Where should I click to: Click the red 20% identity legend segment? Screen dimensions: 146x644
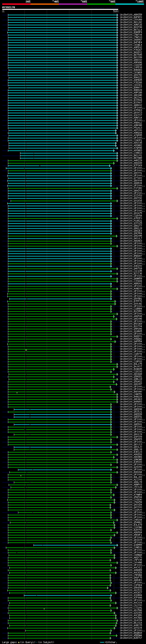coord(16,4)
